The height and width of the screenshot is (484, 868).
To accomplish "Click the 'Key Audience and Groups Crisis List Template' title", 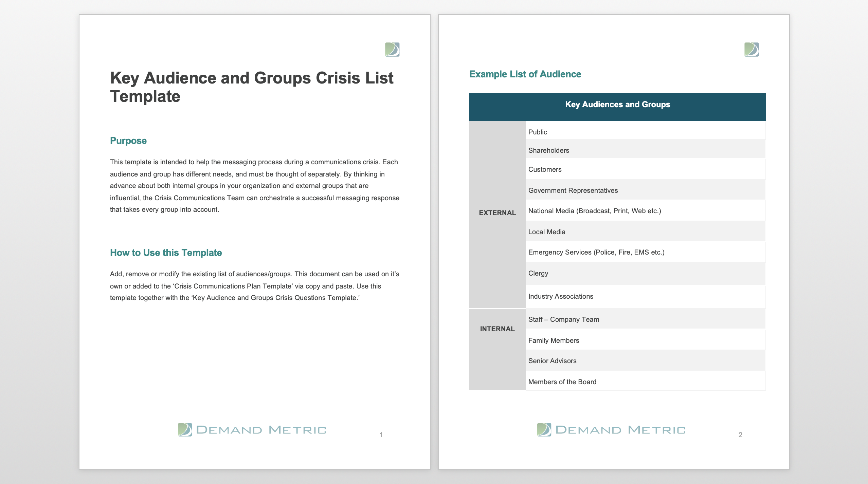I will pyautogui.click(x=252, y=87).
